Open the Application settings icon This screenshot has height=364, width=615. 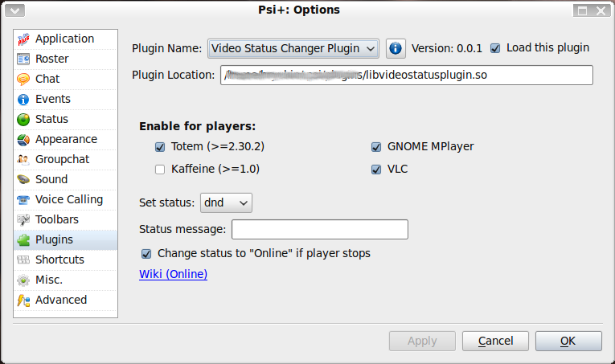pos(23,39)
